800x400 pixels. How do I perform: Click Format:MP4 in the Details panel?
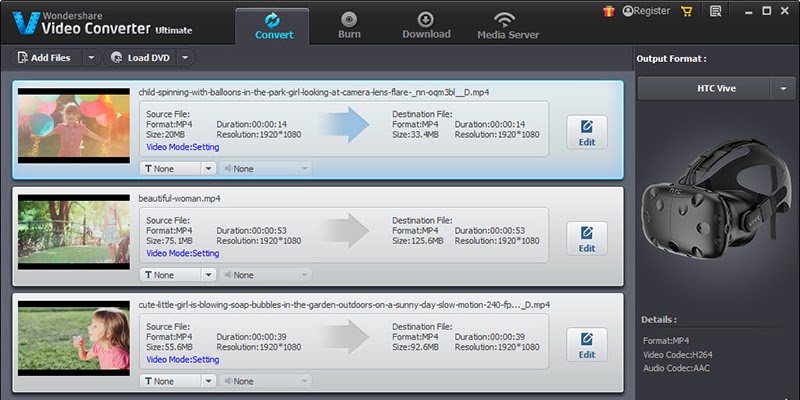pos(666,341)
